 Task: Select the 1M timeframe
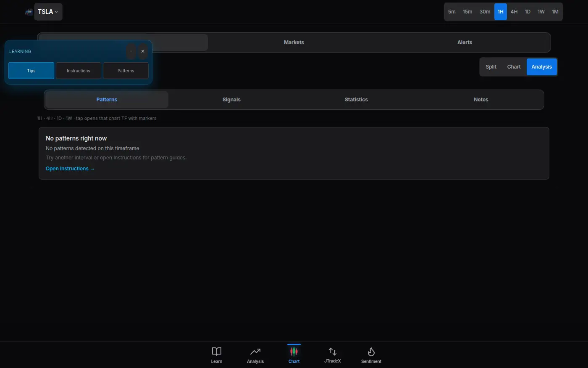(555, 12)
